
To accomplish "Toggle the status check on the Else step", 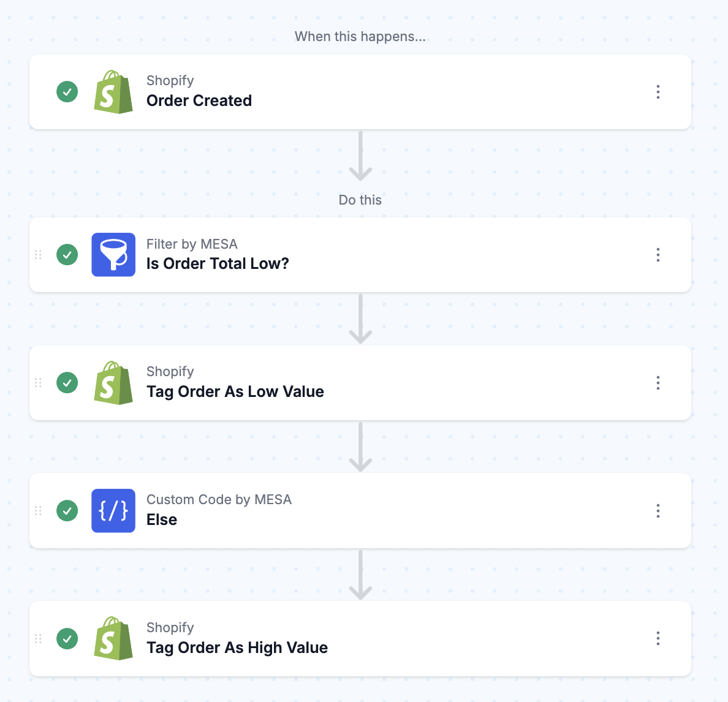I will (x=67, y=510).
